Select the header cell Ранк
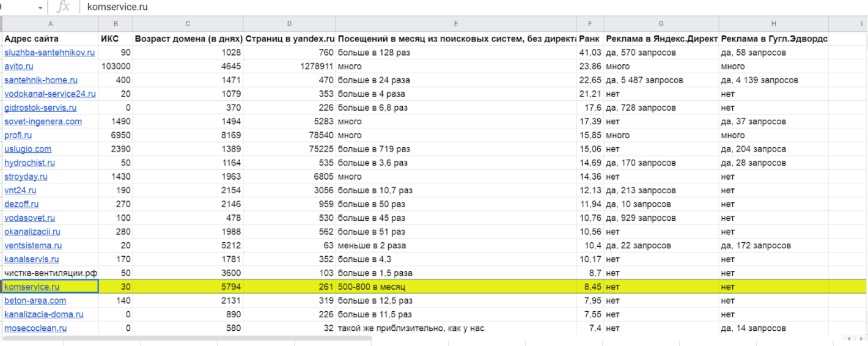The height and width of the screenshot is (346, 868). click(590, 39)
